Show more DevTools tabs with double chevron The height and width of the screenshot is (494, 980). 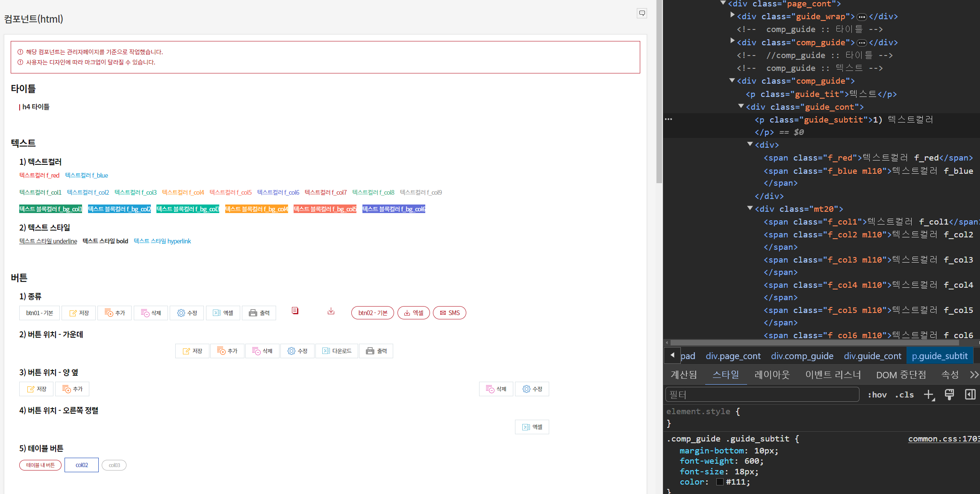tap(974, 375)
